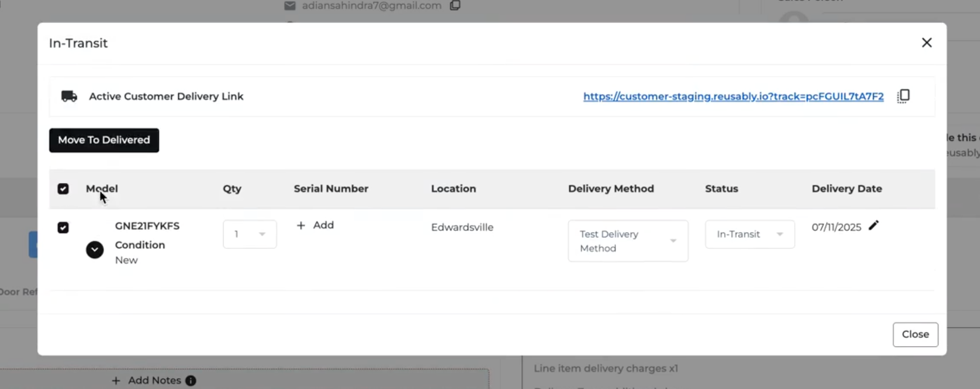Click the Serial Number column header
The height and width of the screenshot is (389, 980).
(331, 189)
